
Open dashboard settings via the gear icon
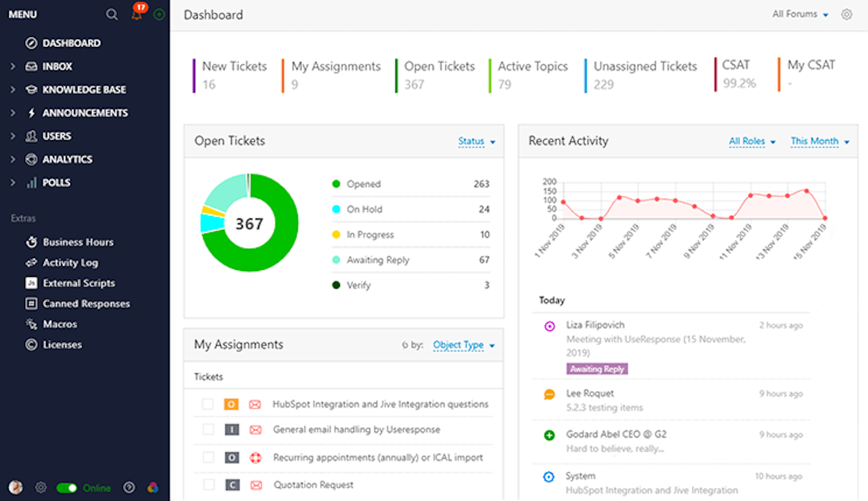pos(847,14)
